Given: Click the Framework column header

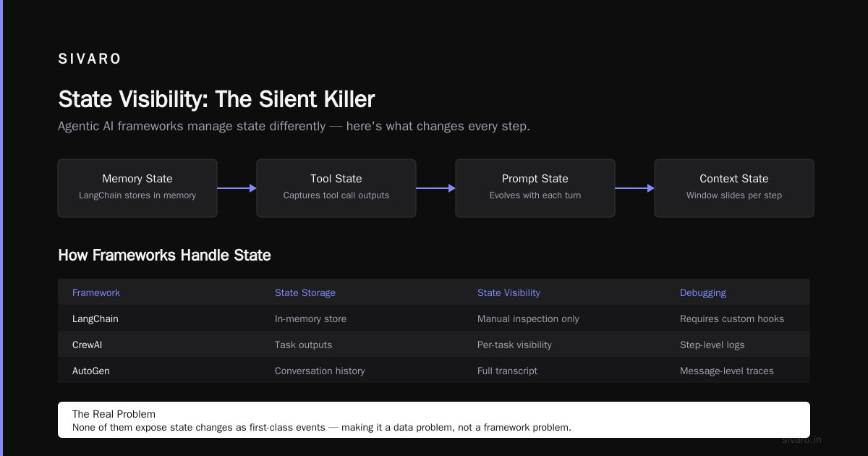Looking at the screenshot, I should point(96,292).
